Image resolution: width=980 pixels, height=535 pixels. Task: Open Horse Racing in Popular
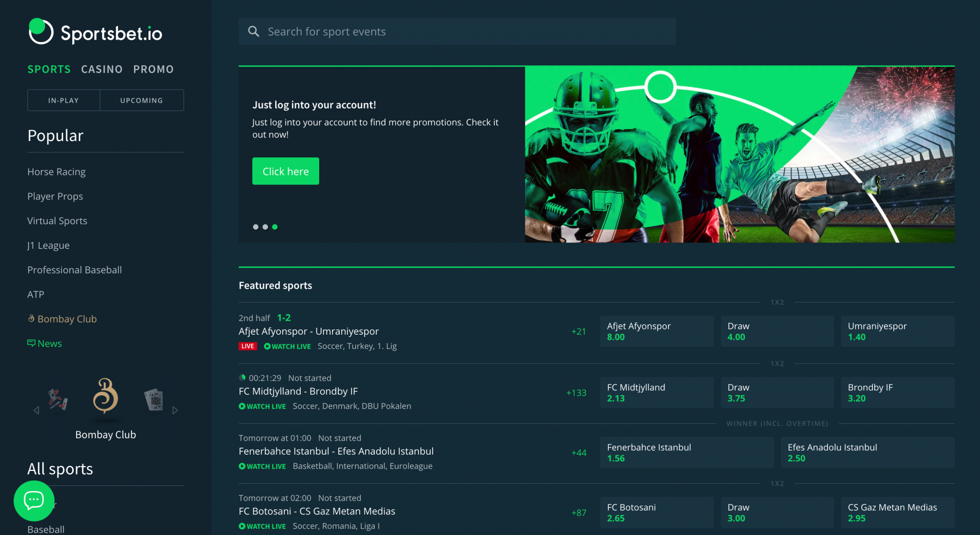click(56, 172)
